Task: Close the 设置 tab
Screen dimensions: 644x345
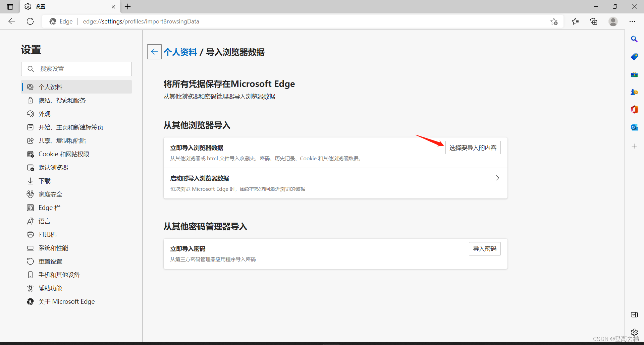Action: pyautogui.click(x=113, y=7)
